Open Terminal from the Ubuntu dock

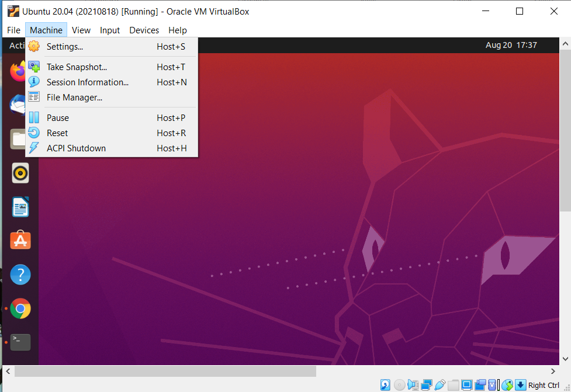20,342
